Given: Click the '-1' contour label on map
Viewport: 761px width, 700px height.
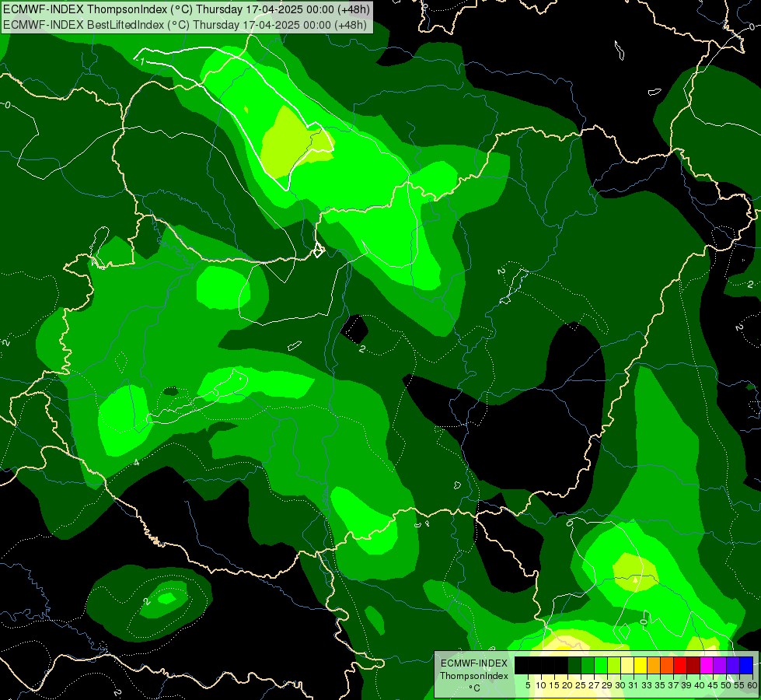Looking at the screenshot, I should (141, 61).
